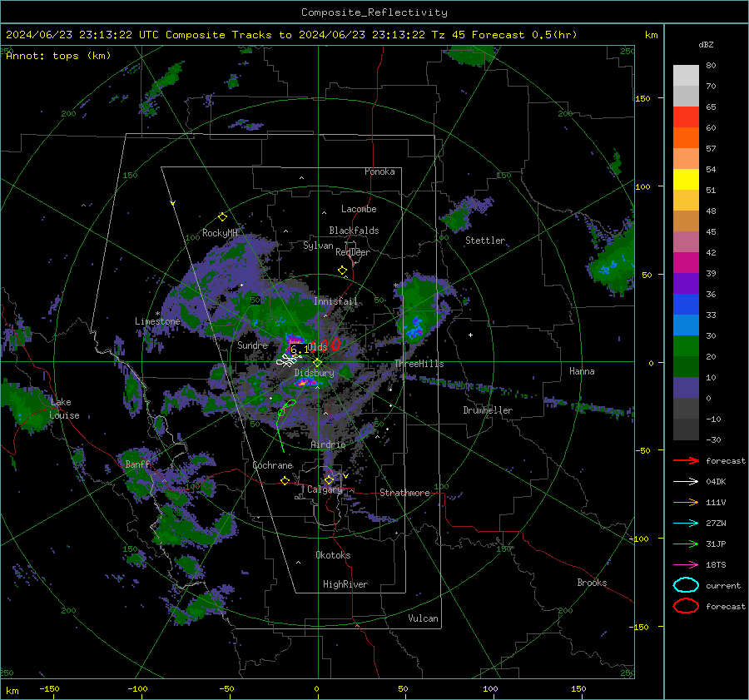Click the white plus marker west of Hanna
Screen dimensions: 749x700
point(470,335)
